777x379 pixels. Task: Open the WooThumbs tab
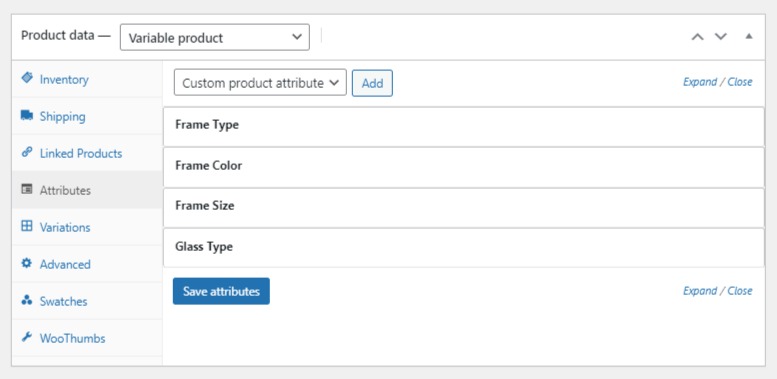(87, 338)
